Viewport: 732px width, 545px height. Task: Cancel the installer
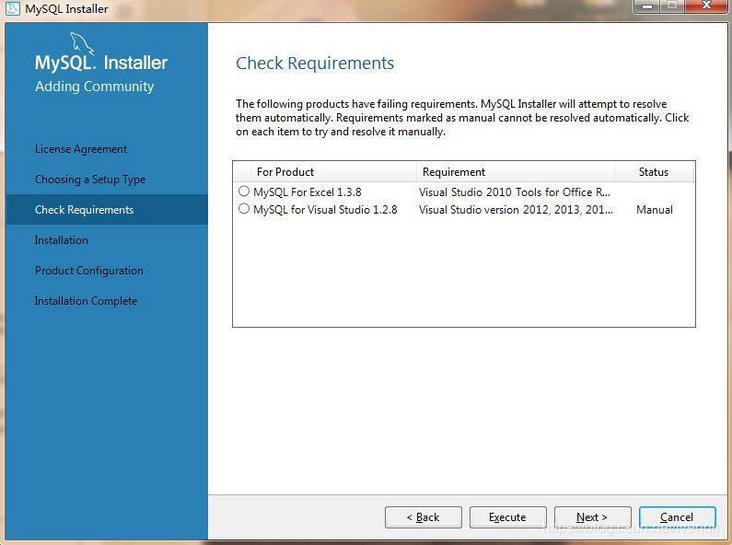pyautogui.click(x=677, y=517)
